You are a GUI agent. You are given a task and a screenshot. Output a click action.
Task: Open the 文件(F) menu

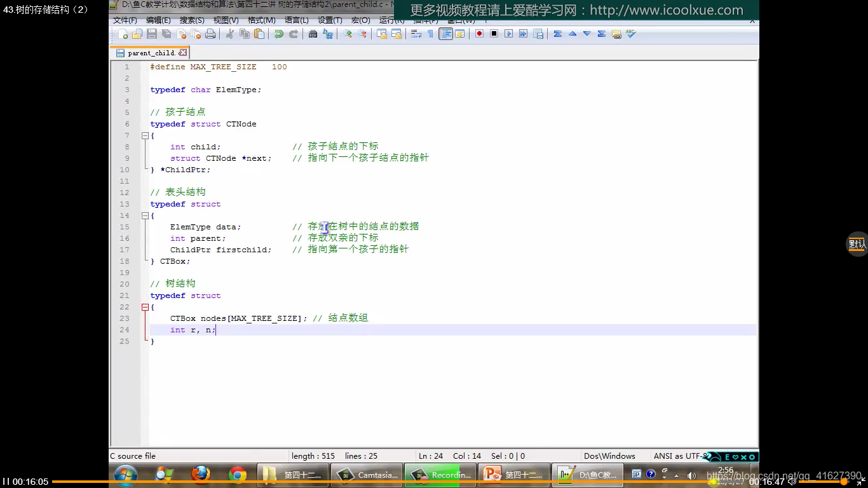coord(125,20)
